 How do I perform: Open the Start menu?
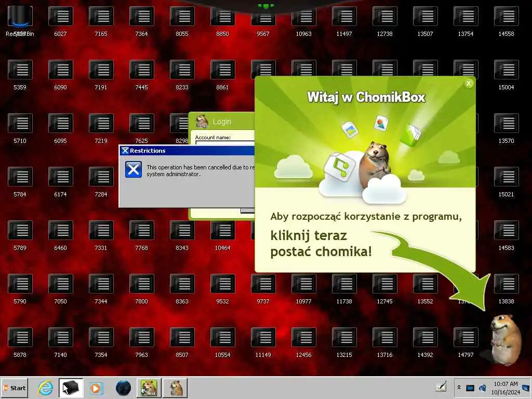click(15, 388)
